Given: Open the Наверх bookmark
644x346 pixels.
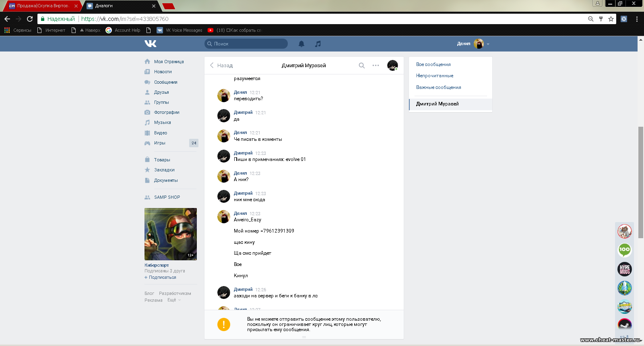Looking at the screenshot, I should [x=86, y=30].
